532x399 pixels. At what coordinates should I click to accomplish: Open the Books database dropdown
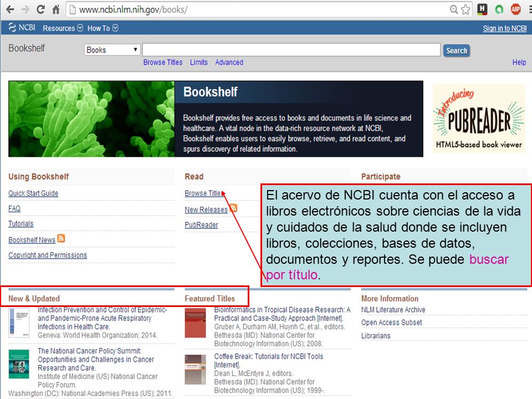tap(112, 50)
